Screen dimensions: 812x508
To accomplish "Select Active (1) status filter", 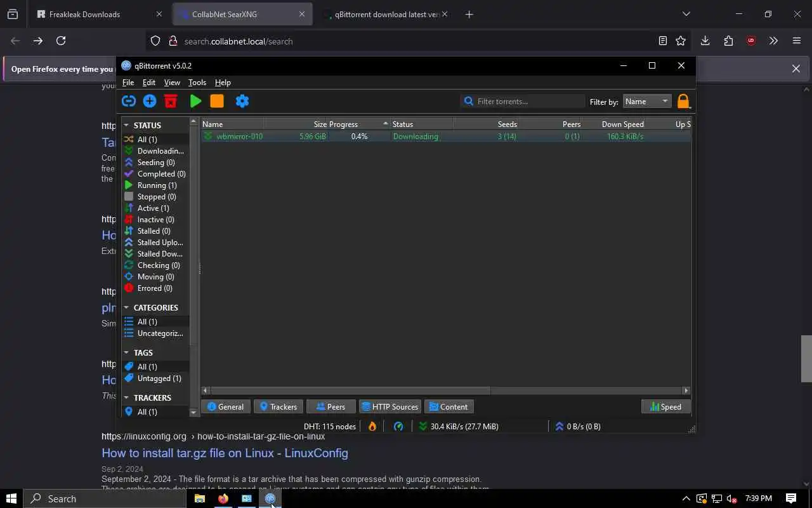I will 155,208.
